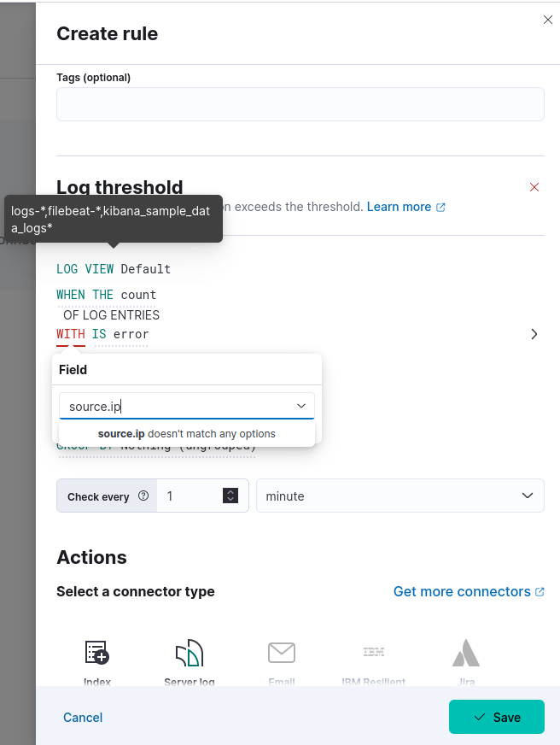
Task: Delete the Log threshold rule type
Action: 534,187
